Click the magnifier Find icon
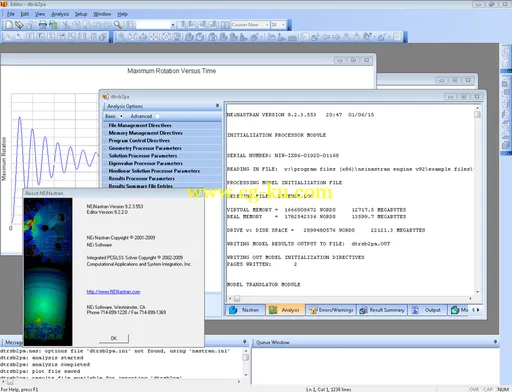This screenshot has height=392, width=512. point(118,25)
